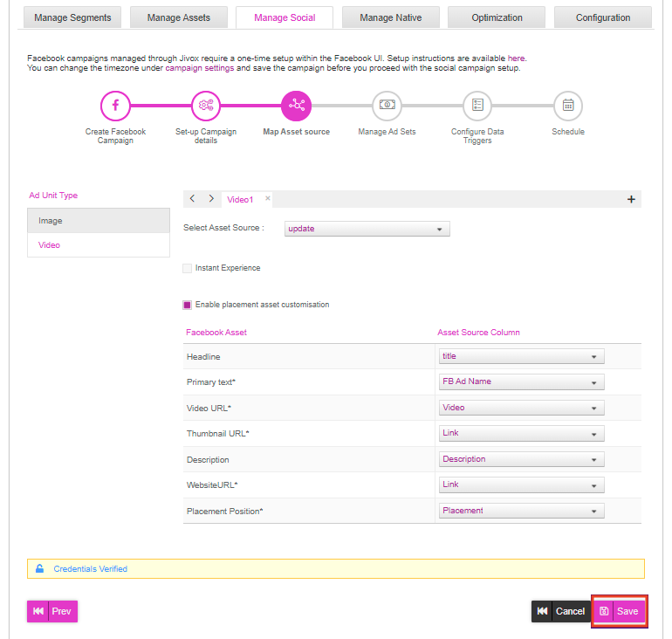Navigate to previous tab with left chevron
This screenshot has height=639, width=672.
click(192, 198)
